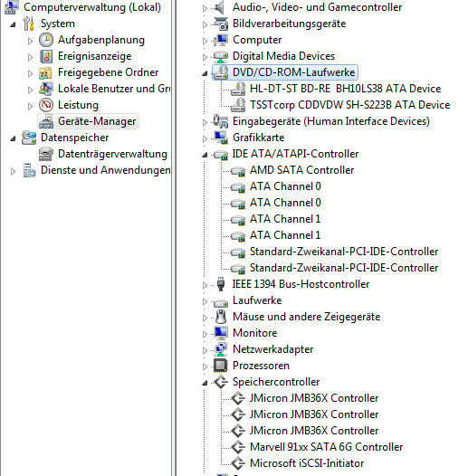Select TSSTcorp CDDVDW SH-S223B ATA Device
The height and width of the screenshot is (476, 468).
coord(349,105)
